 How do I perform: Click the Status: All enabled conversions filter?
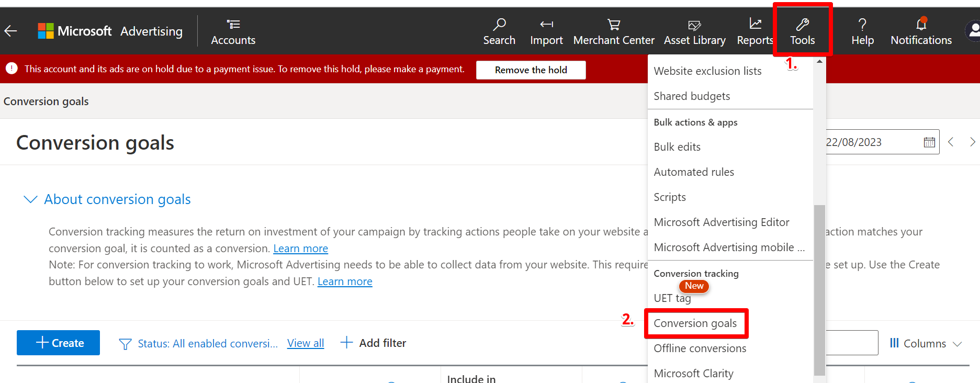point(208,344)
